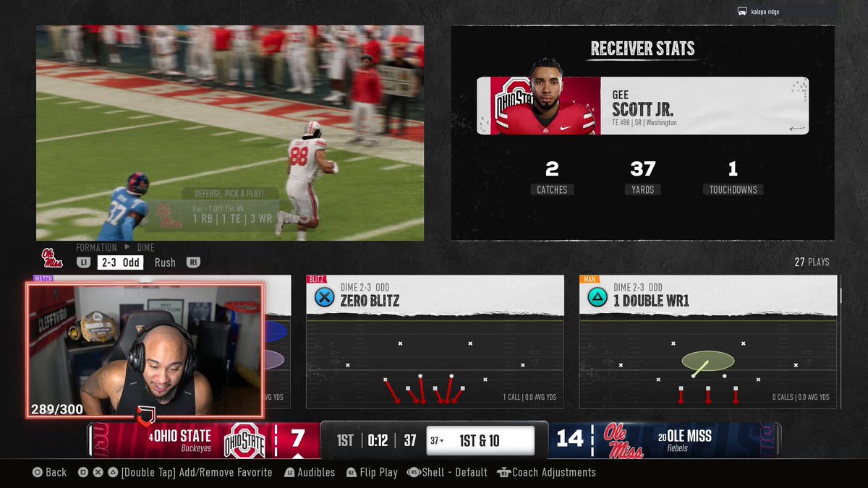The image size is (868, 488).
Task: Click the Shell - Default prompt
Action: click(x=455, y=472)
